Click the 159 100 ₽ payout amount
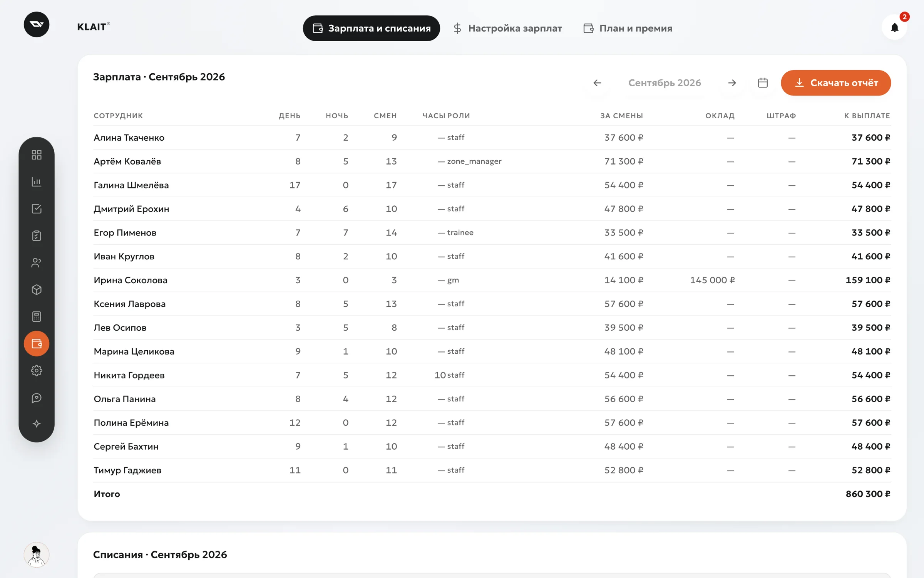924x578 pixels. pos(868,280)
